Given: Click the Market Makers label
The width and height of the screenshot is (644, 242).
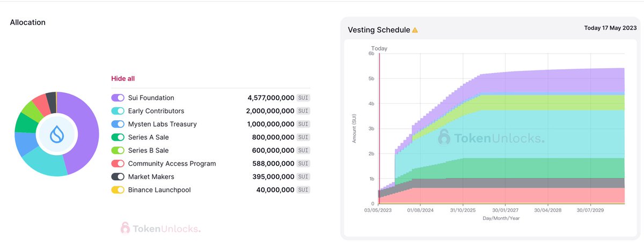Looking at the screenshot, I should [x=151, y=177].
